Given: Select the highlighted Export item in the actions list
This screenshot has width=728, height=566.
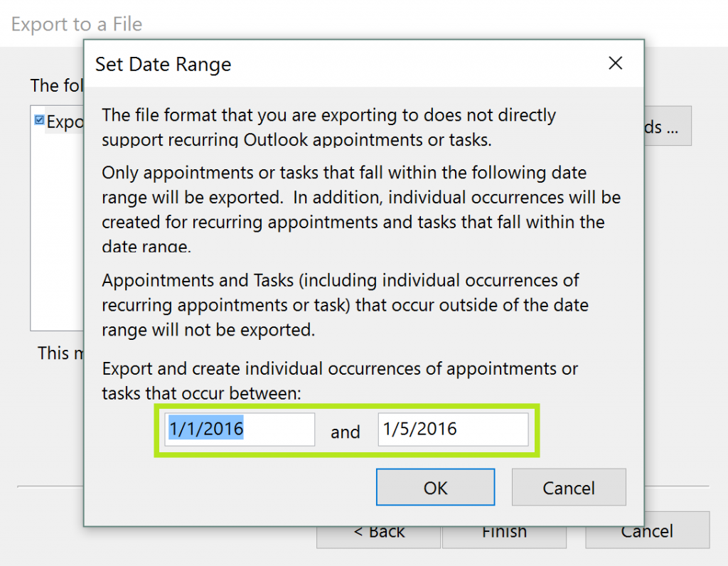Looking at the screenshot, I should pyautogui.click(x=65, y=122).
